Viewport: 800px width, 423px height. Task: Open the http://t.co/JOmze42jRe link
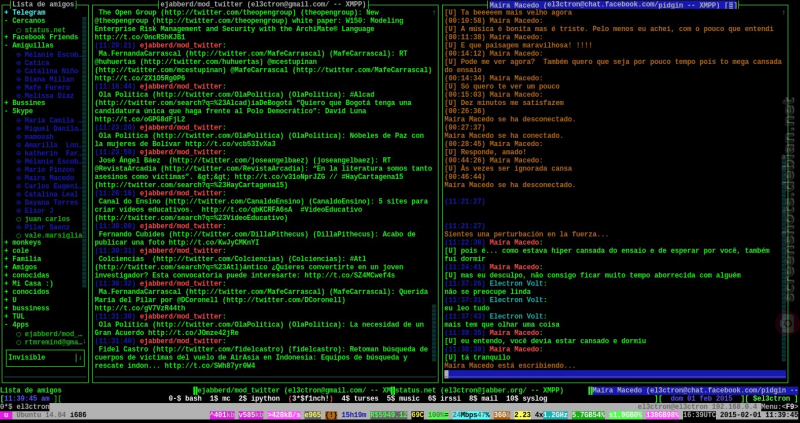point(193,333)
